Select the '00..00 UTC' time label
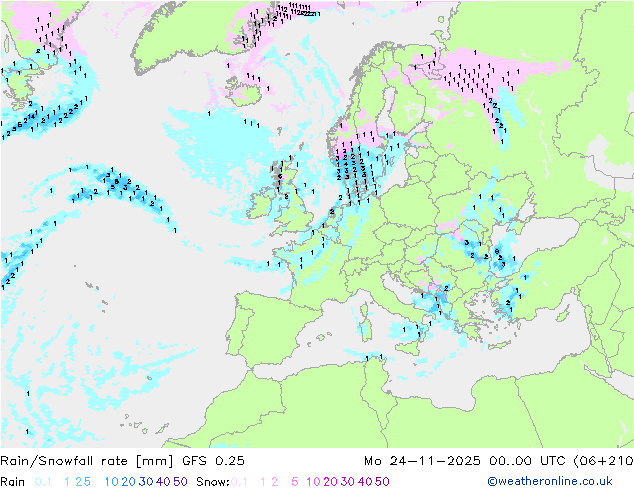The image size is (634, 490). tap(527, 460)
